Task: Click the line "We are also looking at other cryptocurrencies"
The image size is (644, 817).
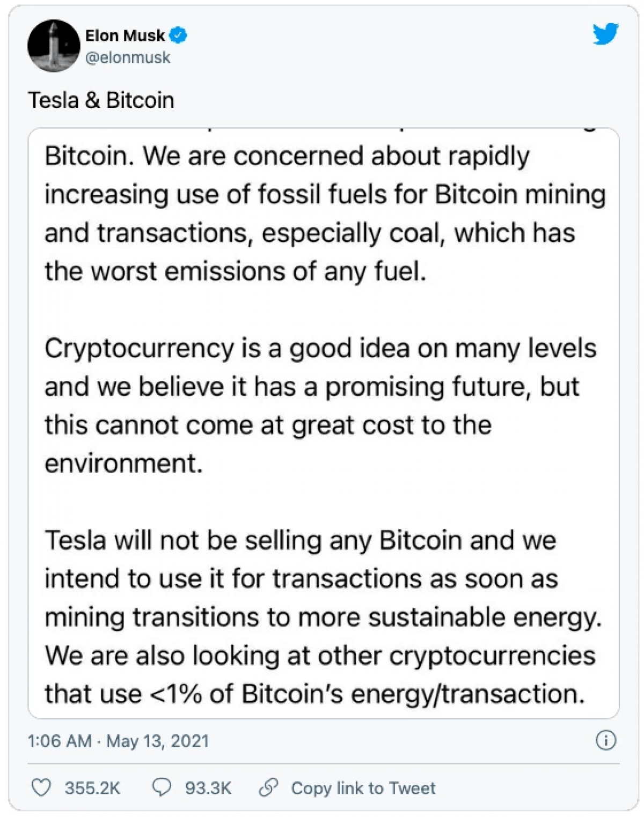Action: pos(320,656)
